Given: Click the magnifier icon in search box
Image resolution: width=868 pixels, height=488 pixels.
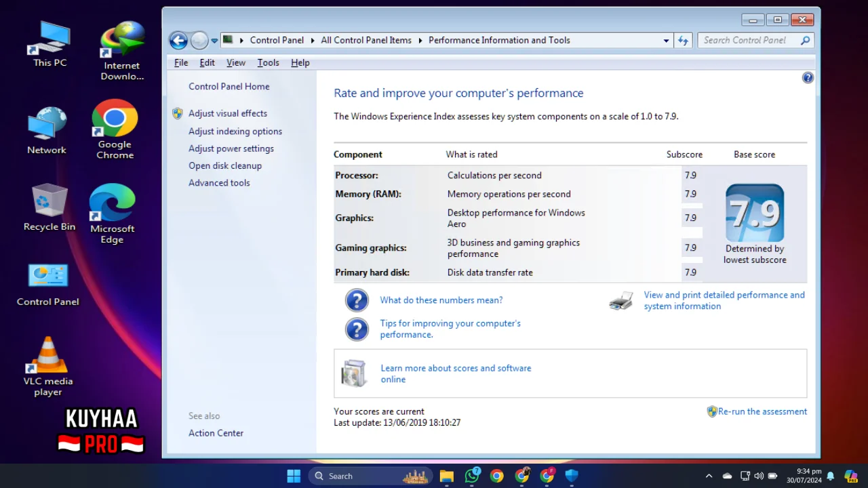Looking at the screenshot, I should coord(805,41).
